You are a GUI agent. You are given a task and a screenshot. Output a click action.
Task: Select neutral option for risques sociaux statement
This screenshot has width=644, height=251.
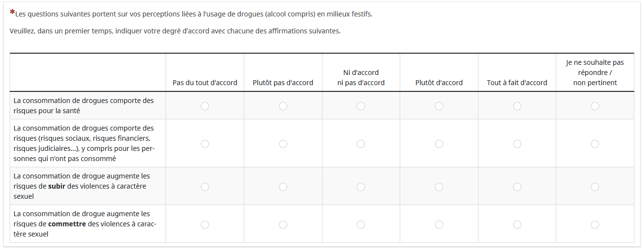[361, 144]
